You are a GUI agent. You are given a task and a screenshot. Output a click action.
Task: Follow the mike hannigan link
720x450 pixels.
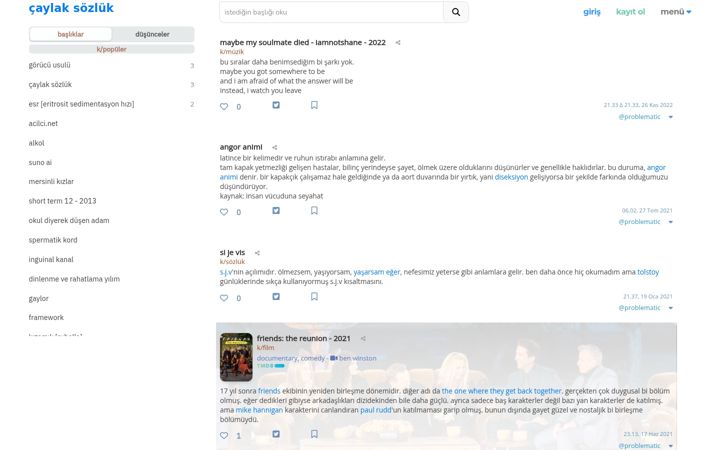259,410
